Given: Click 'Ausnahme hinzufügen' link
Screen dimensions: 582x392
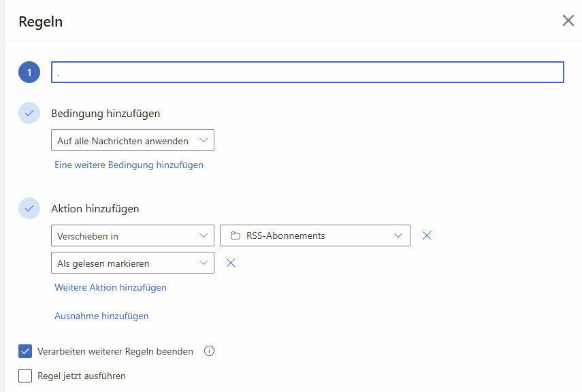Looking at the screenshot, I should pos(101,316).
